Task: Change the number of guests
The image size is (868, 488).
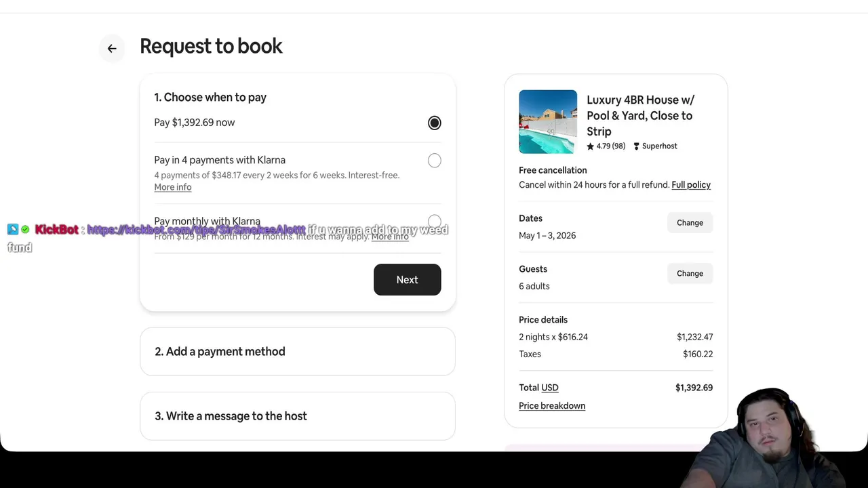Action: click(690, 274)
